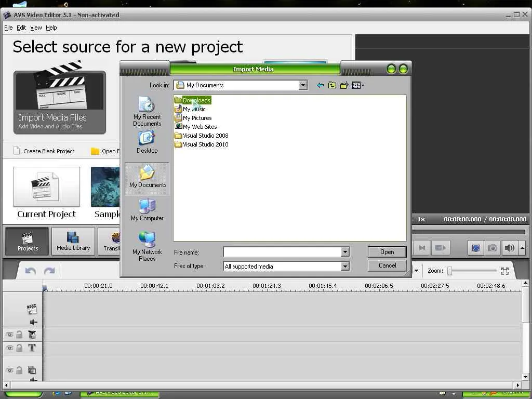The image size is (532, 399).
Task: Toggle lock on the video effects track
Action: click(x=19, y=335)
